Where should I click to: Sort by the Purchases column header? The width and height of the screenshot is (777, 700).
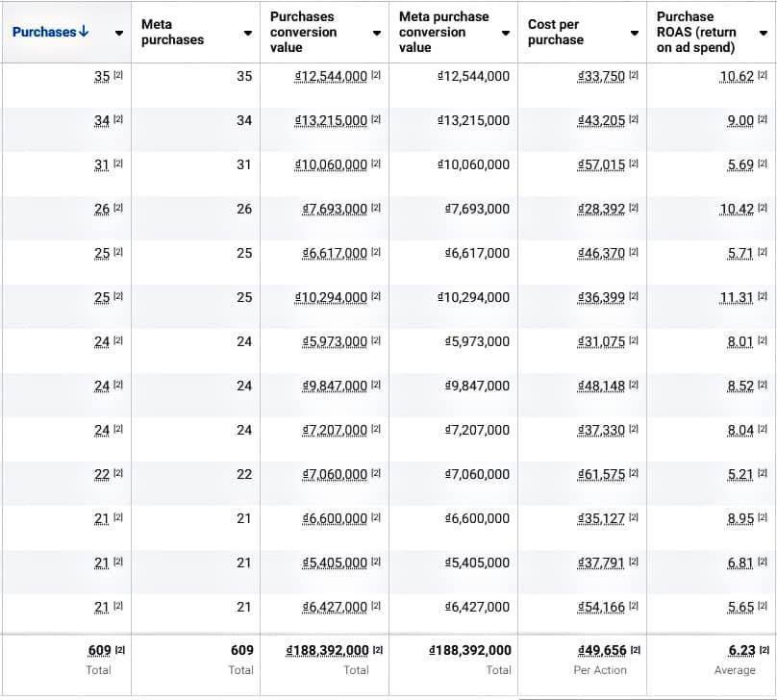[43, 32]
